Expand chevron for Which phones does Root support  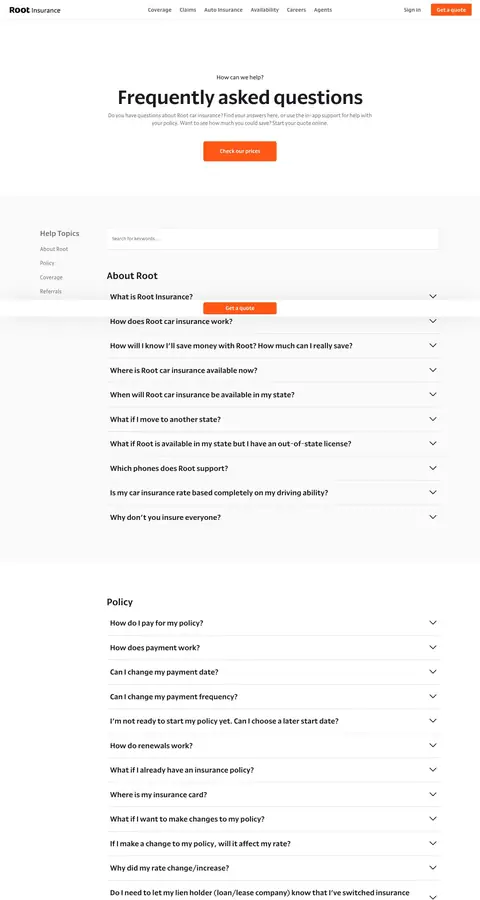(x=433, y=468)
